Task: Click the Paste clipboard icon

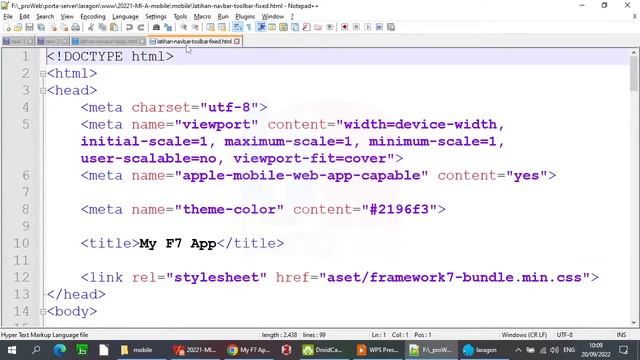Action: pyautogui.click(x=114, y=27)
